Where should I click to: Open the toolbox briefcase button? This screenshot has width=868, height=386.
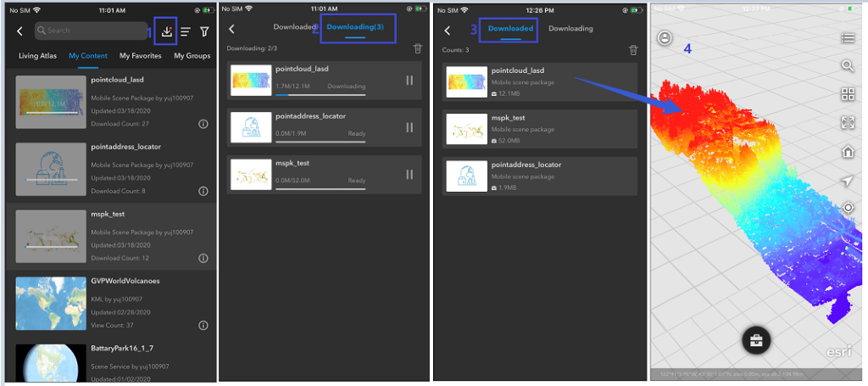(756, 341)
